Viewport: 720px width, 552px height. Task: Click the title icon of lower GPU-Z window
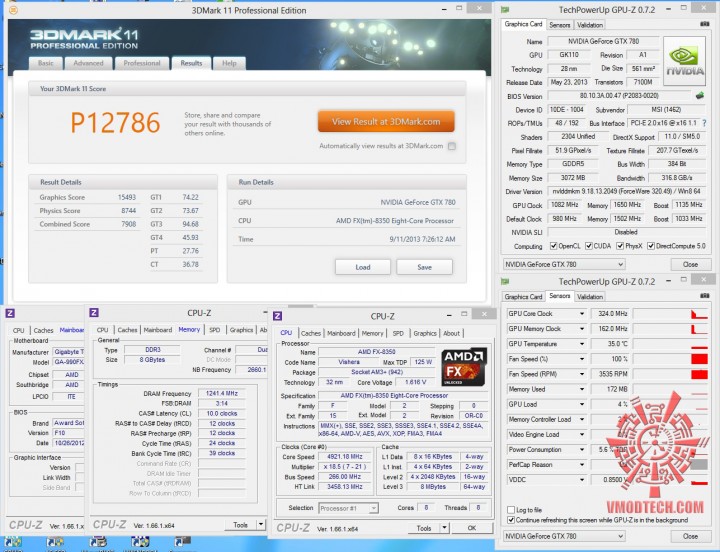[x=505, y=281]
